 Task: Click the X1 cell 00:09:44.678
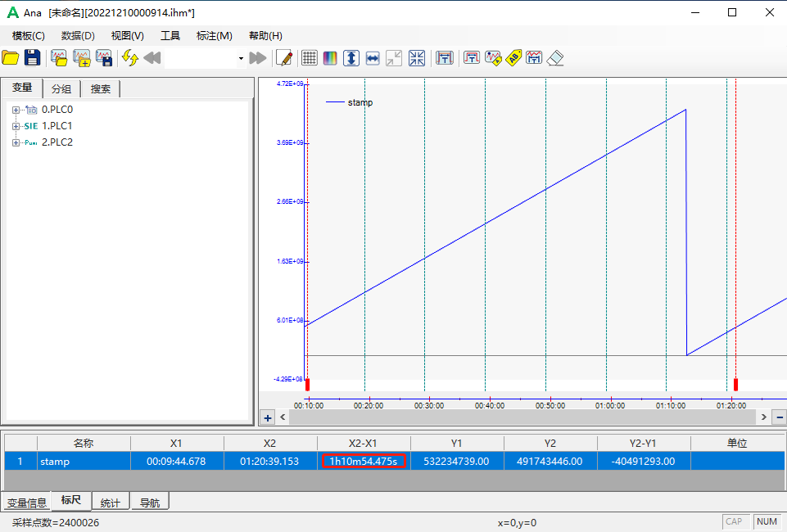pos(176,461)
